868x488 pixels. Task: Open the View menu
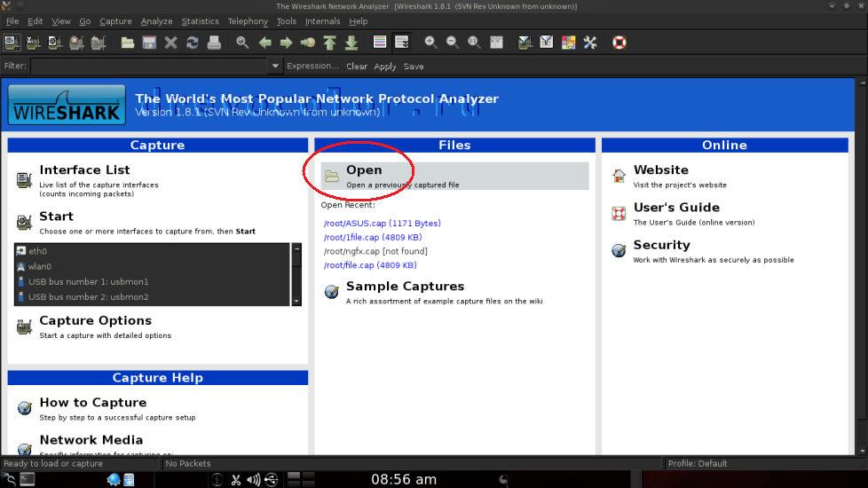pos(61,21)
